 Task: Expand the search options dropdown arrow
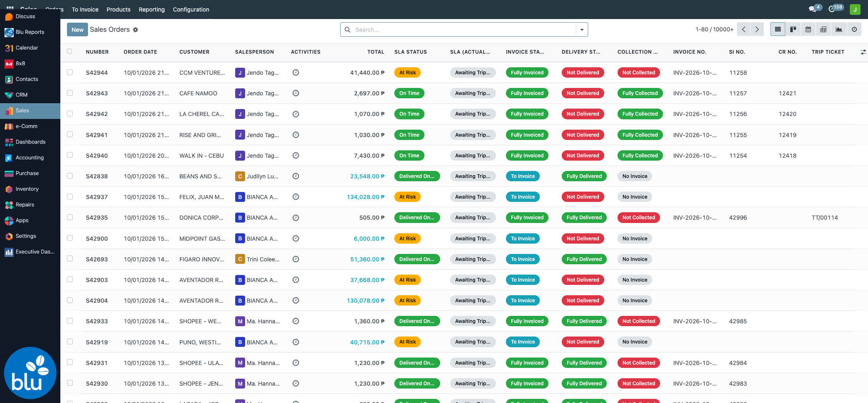[582, 30]
